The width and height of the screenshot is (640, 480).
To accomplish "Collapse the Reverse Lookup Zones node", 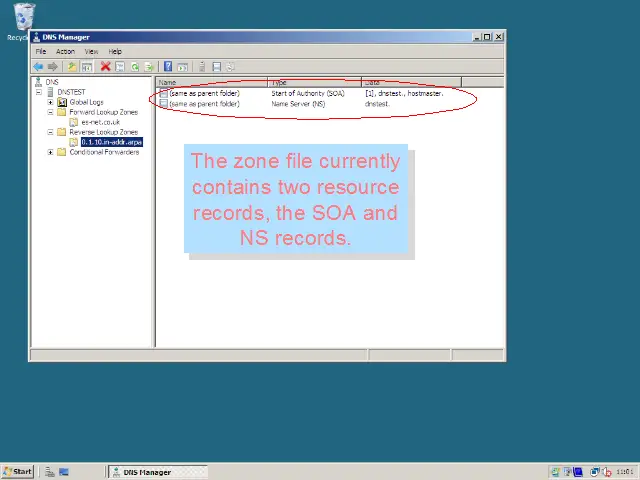I will point(50,132).
